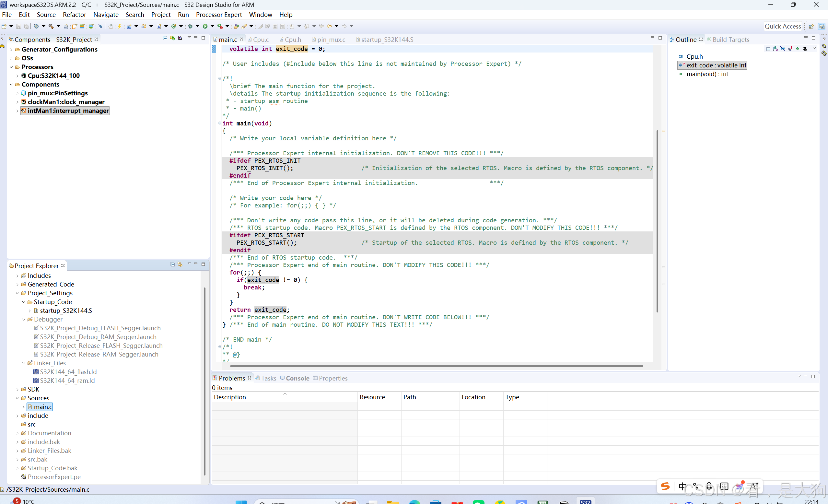828x504 pixels.
Task: Click the Debug bug icon in toolbar
Action: coord(190,26)
